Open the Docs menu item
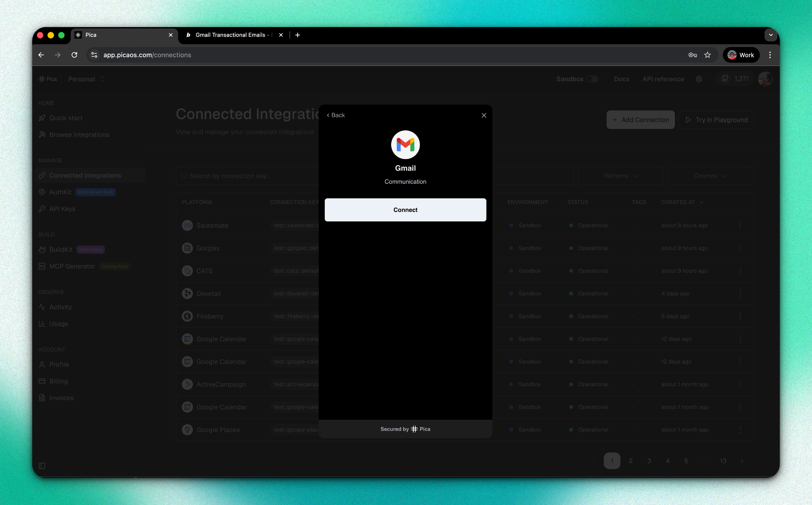 [622, 79]
